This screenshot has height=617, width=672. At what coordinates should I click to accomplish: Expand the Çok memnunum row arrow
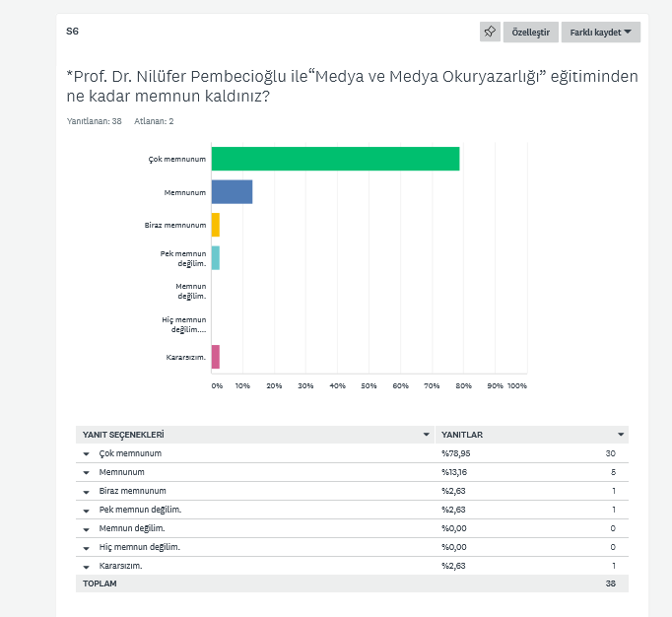pyautogui.click(x=87, y=454)
